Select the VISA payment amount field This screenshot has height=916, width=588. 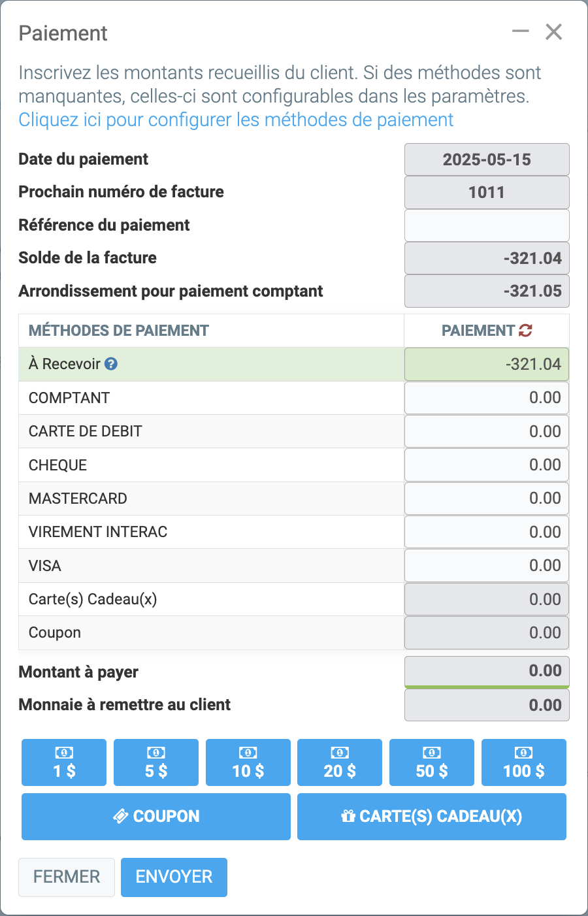[x=487, y=566]
